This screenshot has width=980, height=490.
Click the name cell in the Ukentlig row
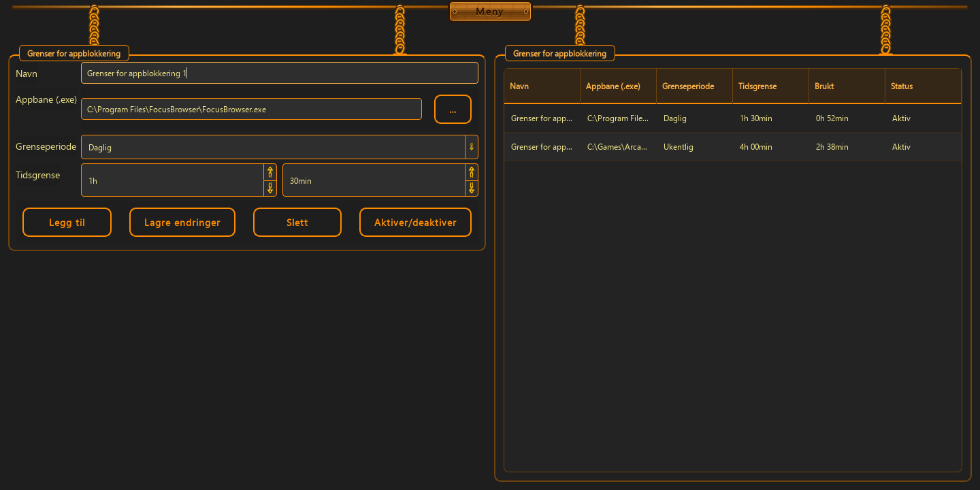click(542, 147)
